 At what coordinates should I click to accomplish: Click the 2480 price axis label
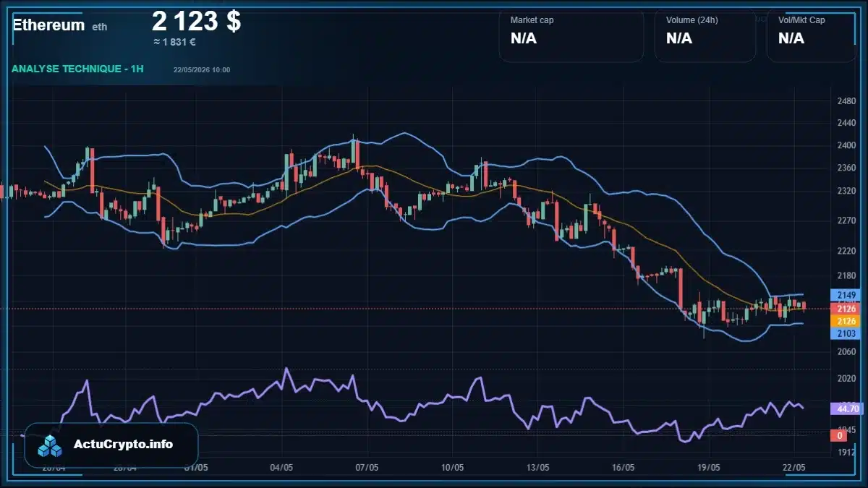pos(846,101)
